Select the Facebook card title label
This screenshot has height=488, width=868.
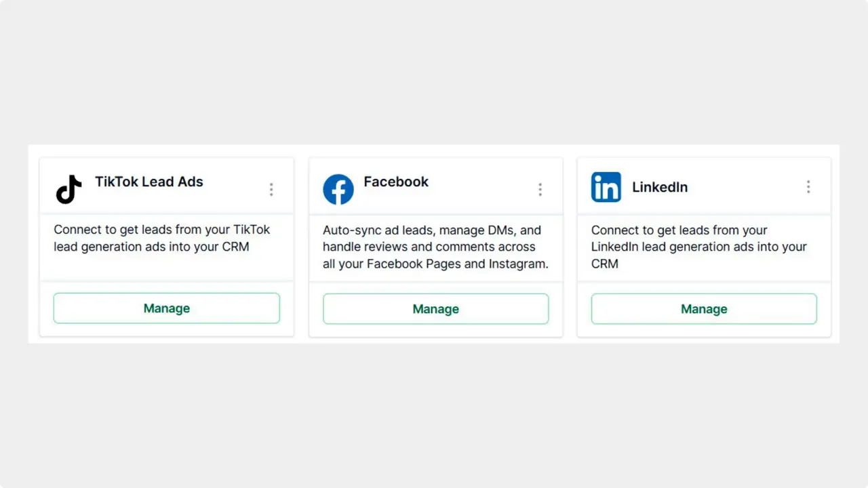point(396,182)
